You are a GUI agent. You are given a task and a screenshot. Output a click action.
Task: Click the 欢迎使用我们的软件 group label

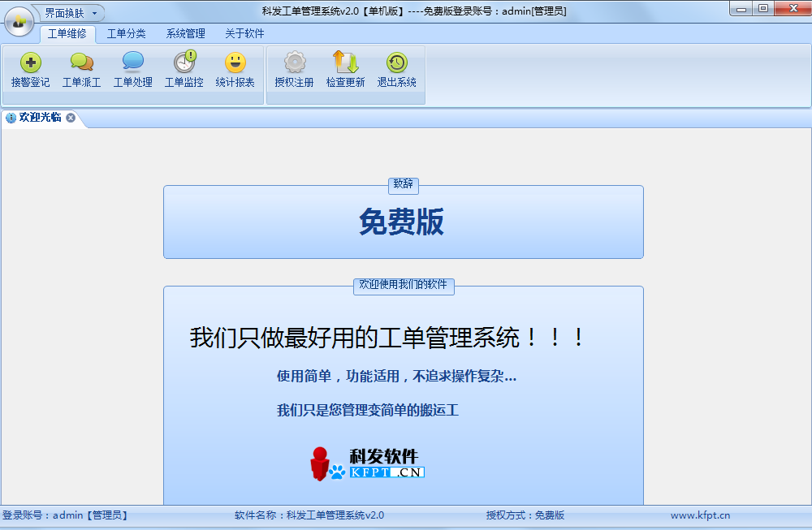[404, 285]
